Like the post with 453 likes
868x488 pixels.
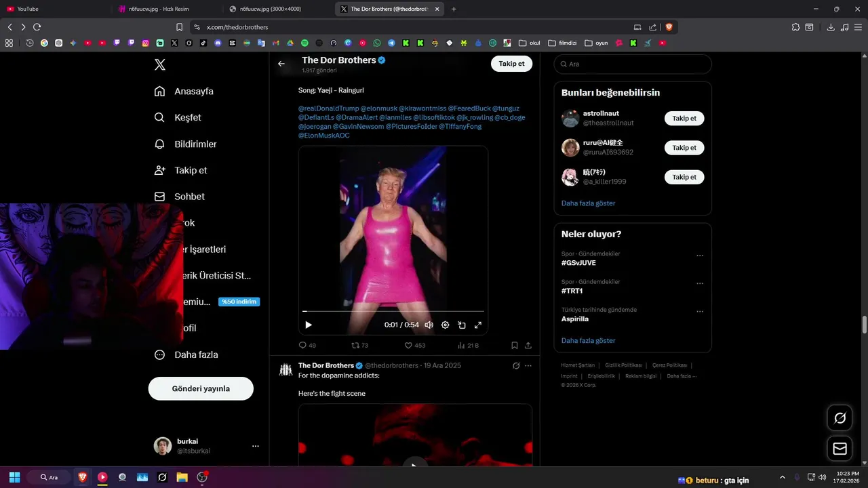pyautogui.click(x=415, y=345)
